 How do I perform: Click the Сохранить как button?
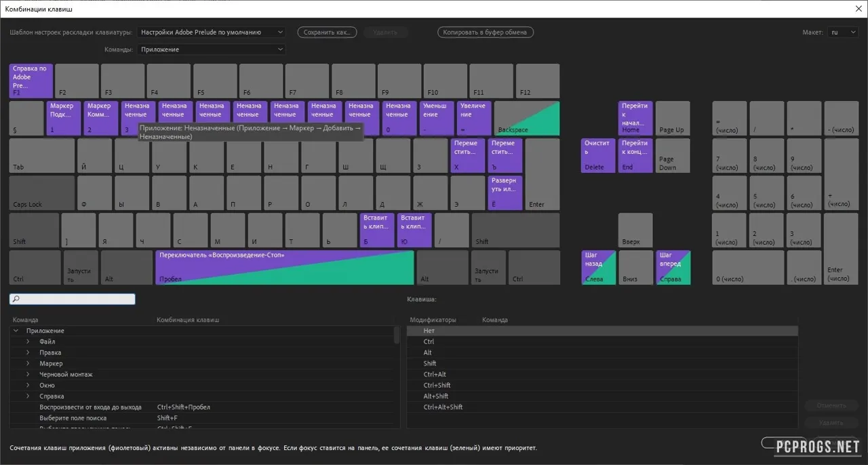click(x=327, y=32)
